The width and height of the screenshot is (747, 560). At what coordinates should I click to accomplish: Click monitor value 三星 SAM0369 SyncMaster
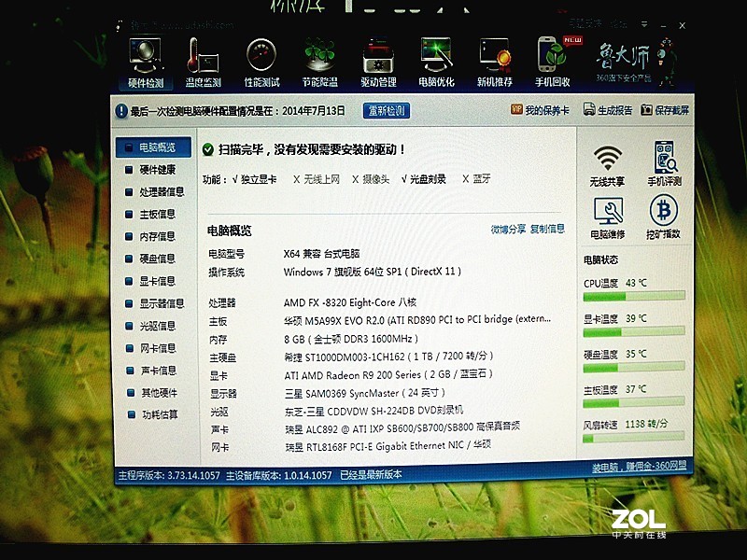pyautogui.click(x=365, y=393)
